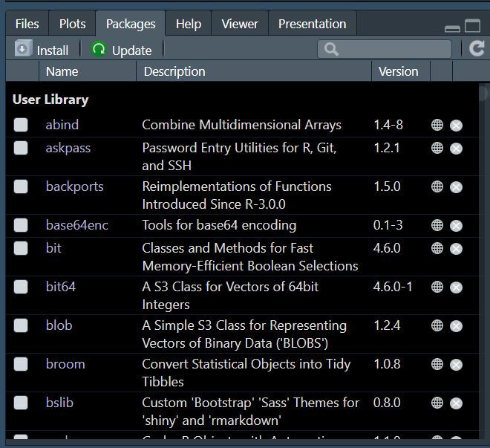This screenshot has height=448, width=490.
Task: Check the base64enc package checkbox
Action: click(x=21, y=225)
